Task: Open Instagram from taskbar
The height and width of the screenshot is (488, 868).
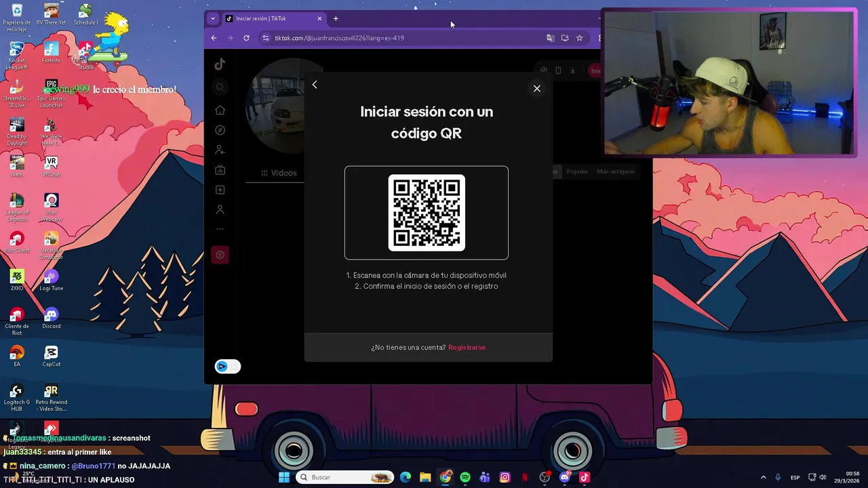Action: coord(505,477)
